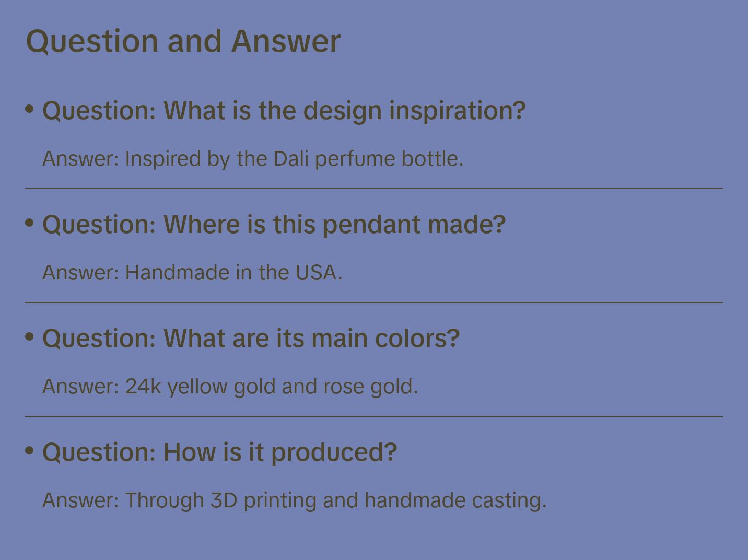Click the divider line below the gold answer
748x560 pixels.
click(x=374, y=416)
